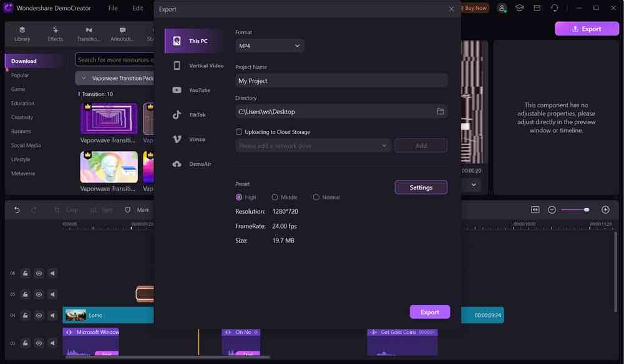Viewport: 624px width, 364px height.
Task: Open the headset support icon
Action: 554,8
